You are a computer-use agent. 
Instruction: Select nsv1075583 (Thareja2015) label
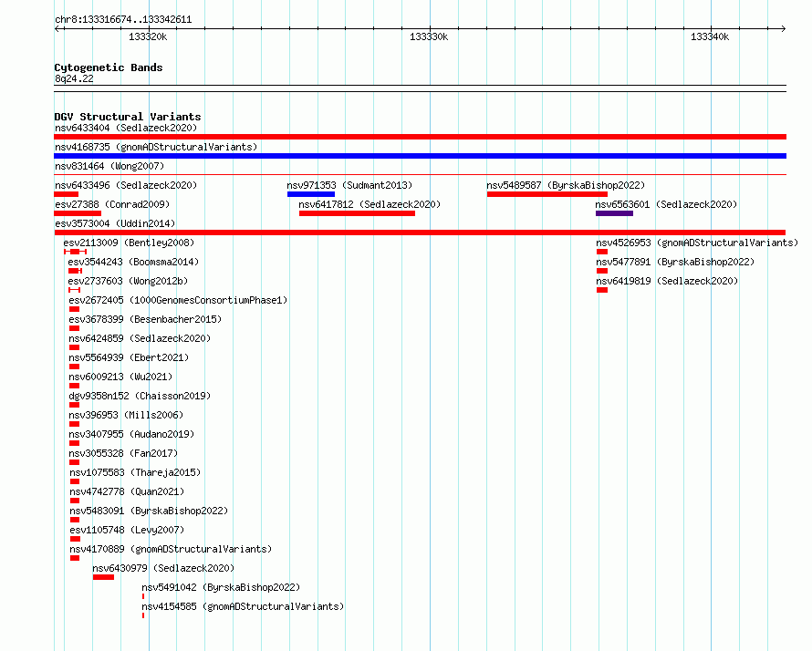tap(135, 472)
